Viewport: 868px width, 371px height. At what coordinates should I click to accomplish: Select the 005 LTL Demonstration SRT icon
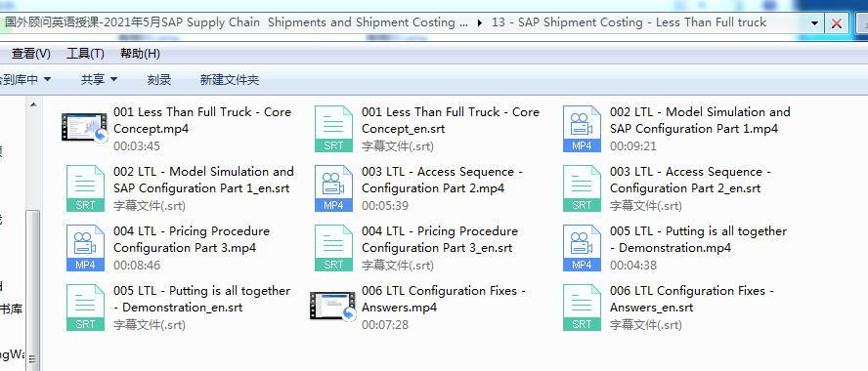coord(85,308)
